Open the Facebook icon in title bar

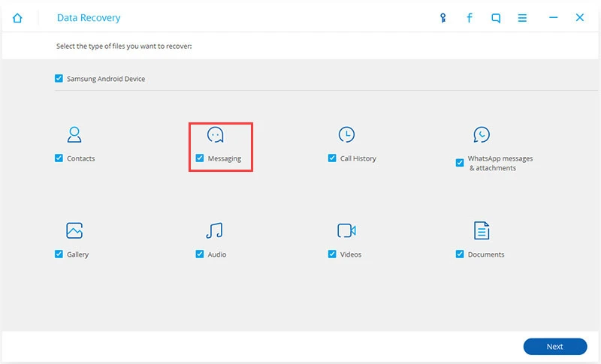click(x=470, y=18)
